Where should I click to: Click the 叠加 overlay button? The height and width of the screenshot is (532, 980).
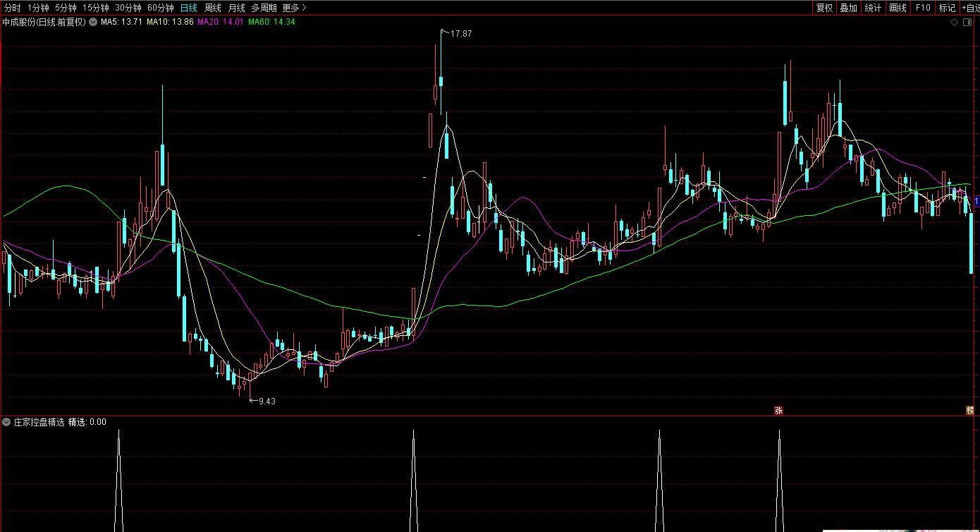tap(848, 8)
